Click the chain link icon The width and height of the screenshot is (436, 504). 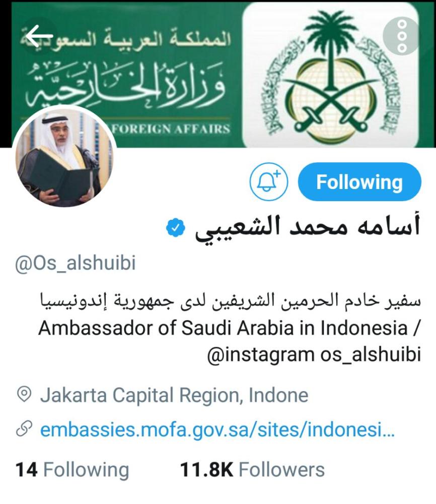click(24, 428)
